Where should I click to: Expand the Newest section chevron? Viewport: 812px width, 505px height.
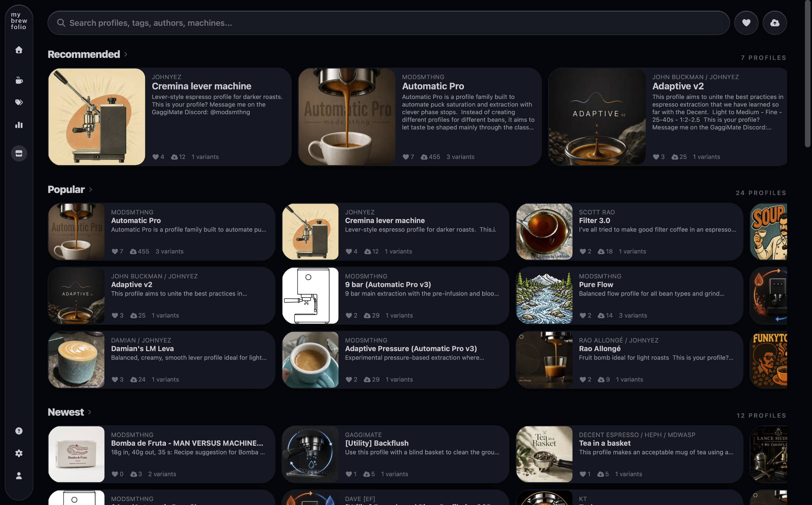pos(89,412)
